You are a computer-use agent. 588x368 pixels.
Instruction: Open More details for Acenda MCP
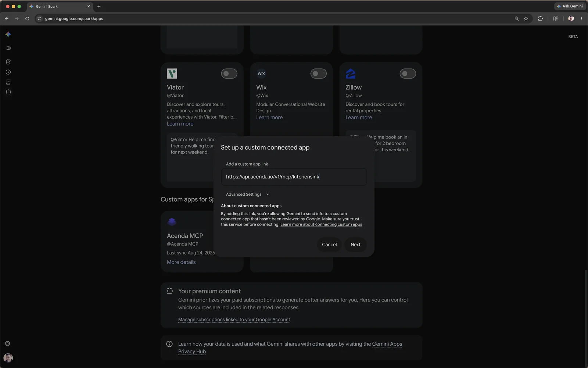click(181, 262)
